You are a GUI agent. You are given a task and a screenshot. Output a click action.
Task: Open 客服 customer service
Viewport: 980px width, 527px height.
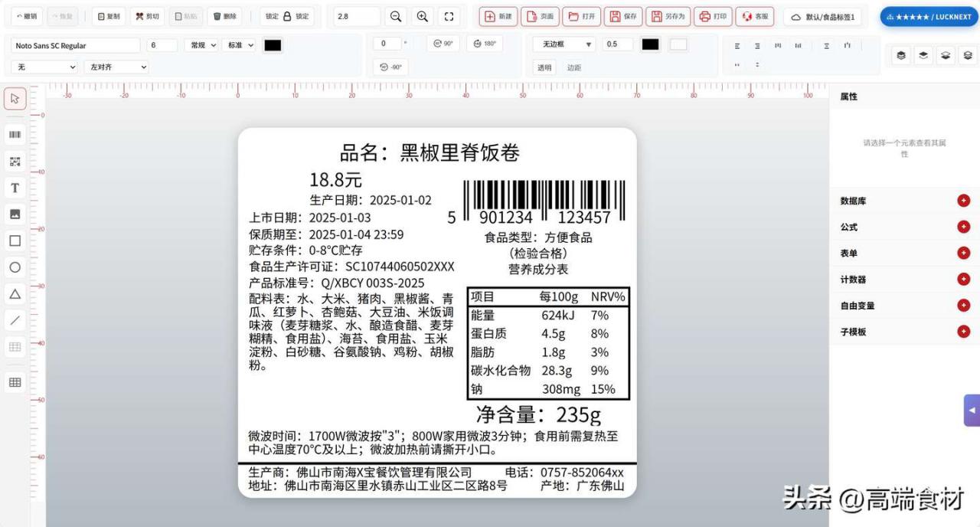click(755, 16)
